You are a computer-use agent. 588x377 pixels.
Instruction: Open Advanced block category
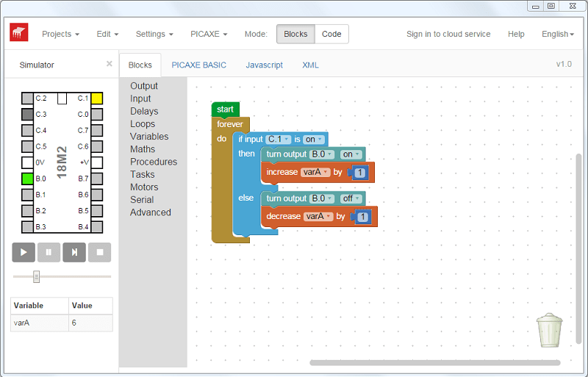pos(151,212)
